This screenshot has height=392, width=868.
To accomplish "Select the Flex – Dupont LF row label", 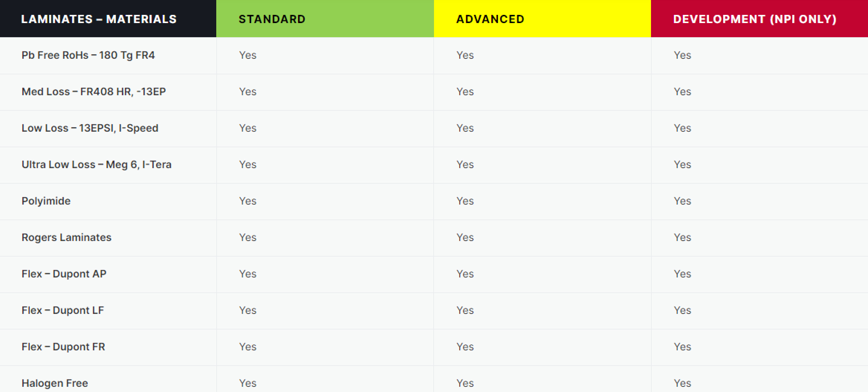I will (x=63, y=310).
